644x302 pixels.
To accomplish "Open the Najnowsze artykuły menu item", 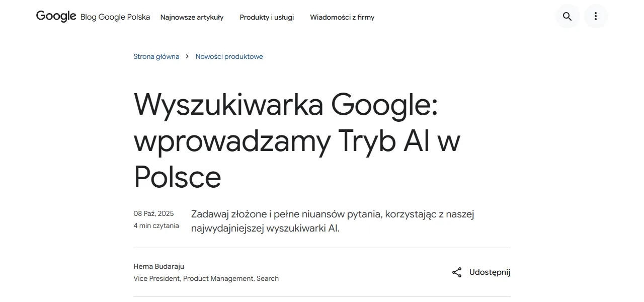I will click(192, 17).
